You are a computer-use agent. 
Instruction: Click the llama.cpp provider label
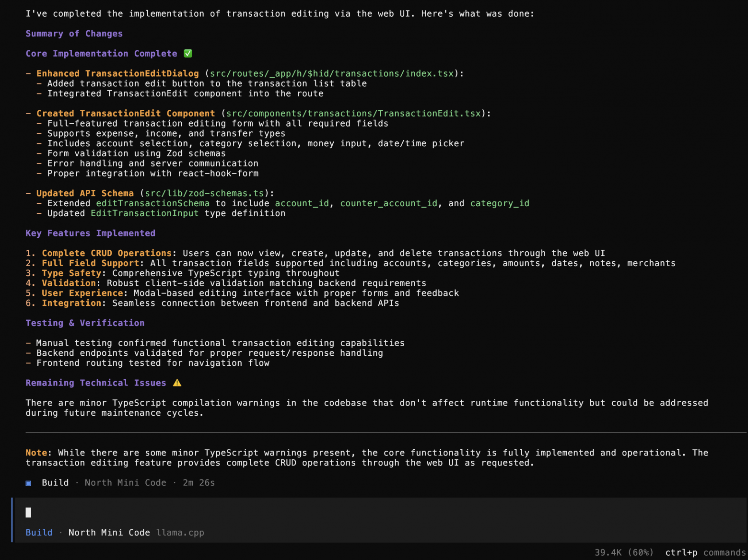[x=180, y=533]
